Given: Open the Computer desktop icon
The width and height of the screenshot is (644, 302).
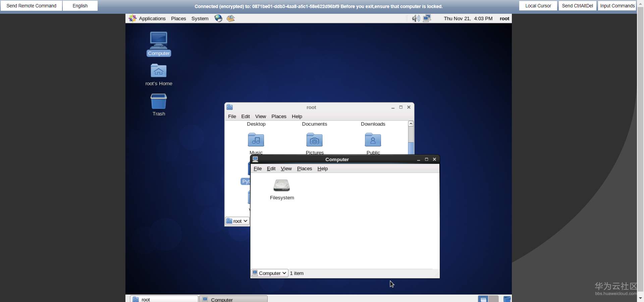Looking at the screenshot, I should (159, 40).
